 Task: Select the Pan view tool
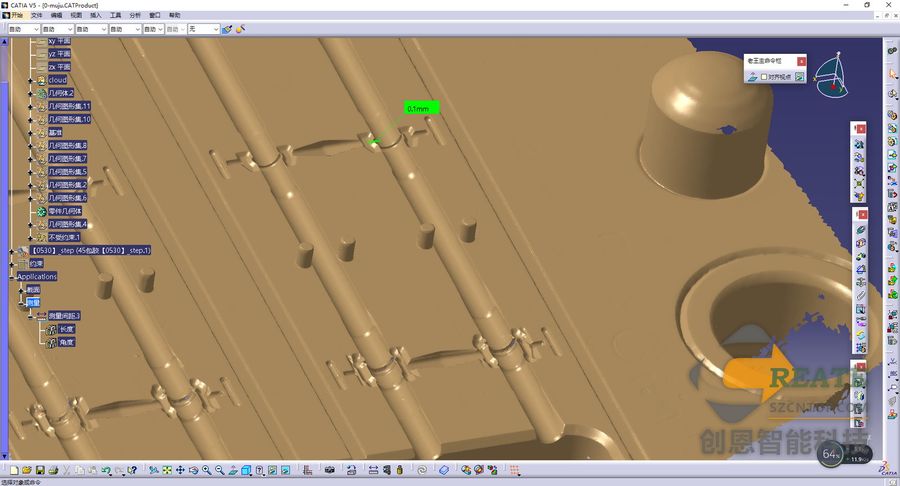pos(180,470)
